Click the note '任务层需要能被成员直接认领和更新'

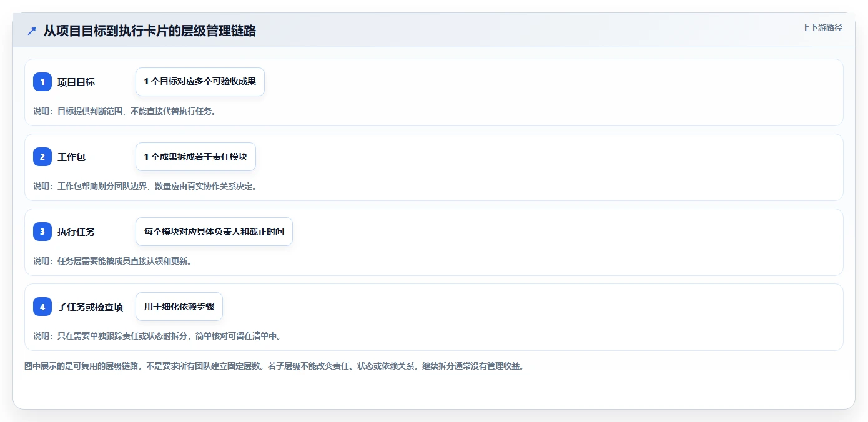pos(112,261)
